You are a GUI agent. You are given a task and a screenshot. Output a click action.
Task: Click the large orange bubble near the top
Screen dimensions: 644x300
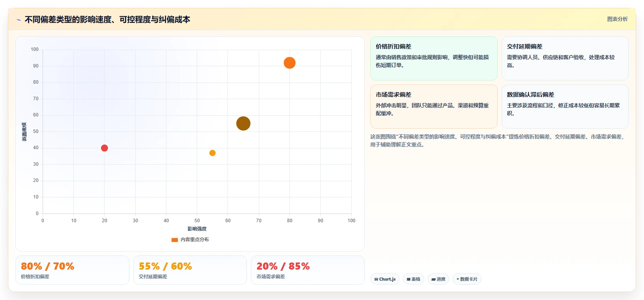(289, 63)
